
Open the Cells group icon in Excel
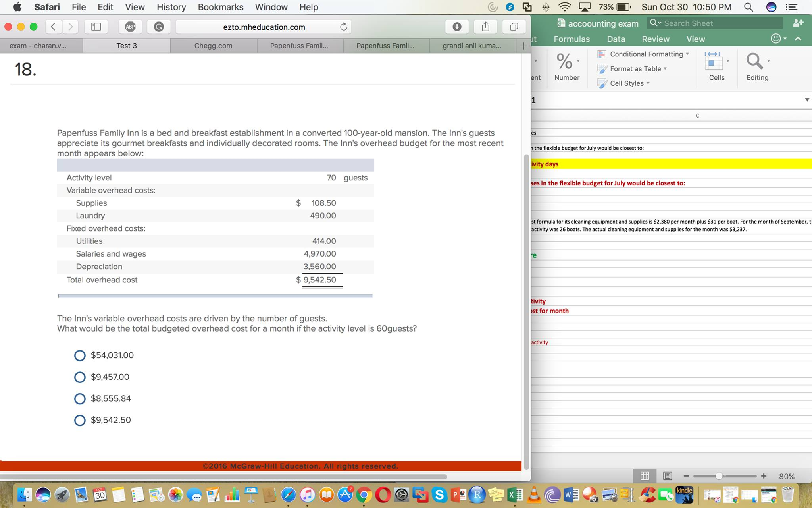pyautogui.click(x=714, y=61)
